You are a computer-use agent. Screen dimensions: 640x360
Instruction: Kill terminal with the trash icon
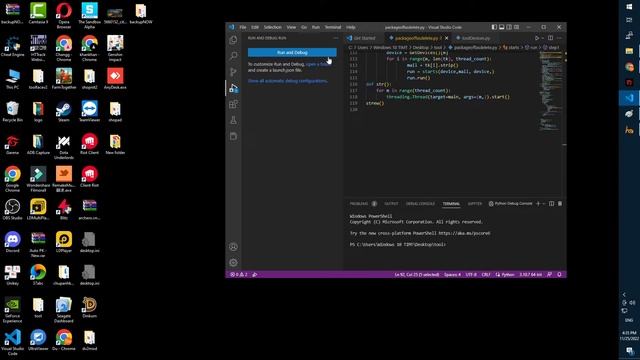tap(560, 204)
